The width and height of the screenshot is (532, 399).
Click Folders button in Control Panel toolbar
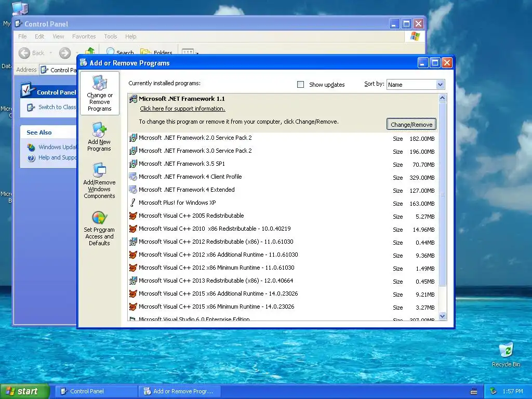(156, 51)
